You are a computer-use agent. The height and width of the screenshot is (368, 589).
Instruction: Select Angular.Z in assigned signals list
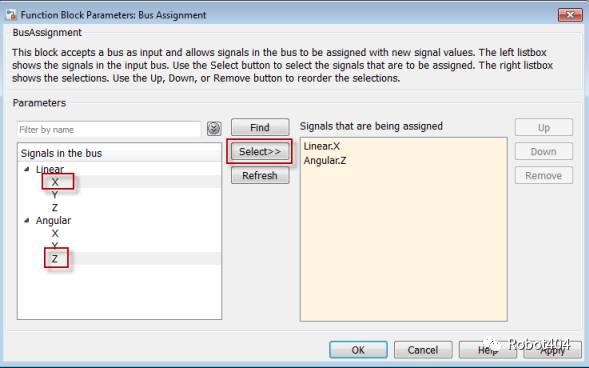(325, 160)
